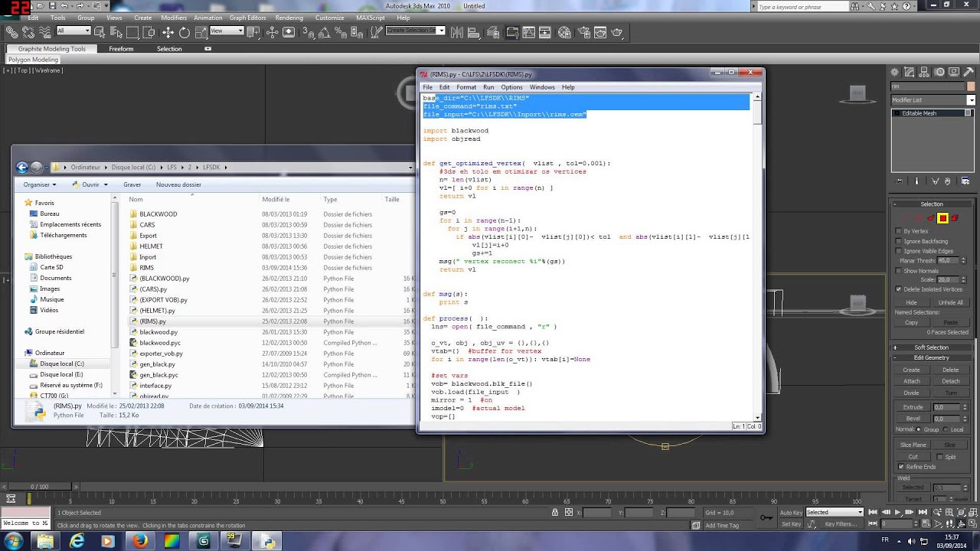Open the Organiser dropdown in Explorer
This screenshot has height=551, width=980.
pos(39,184)
